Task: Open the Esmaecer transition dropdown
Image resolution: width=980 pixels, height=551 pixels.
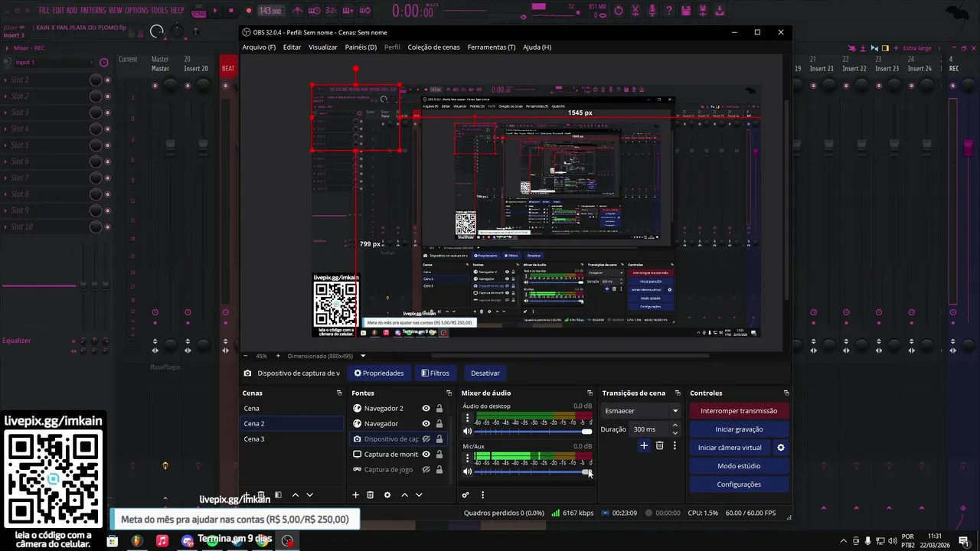Action: pos(642,411)
